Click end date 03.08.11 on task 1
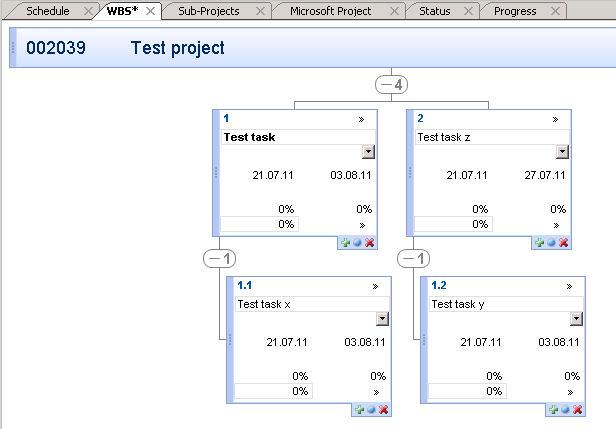 (351, 175)
